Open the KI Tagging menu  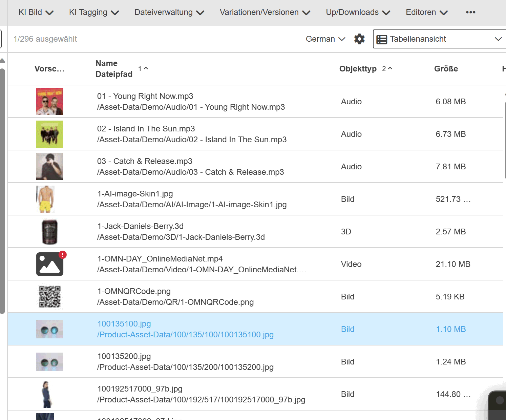[x=94, y=12]
